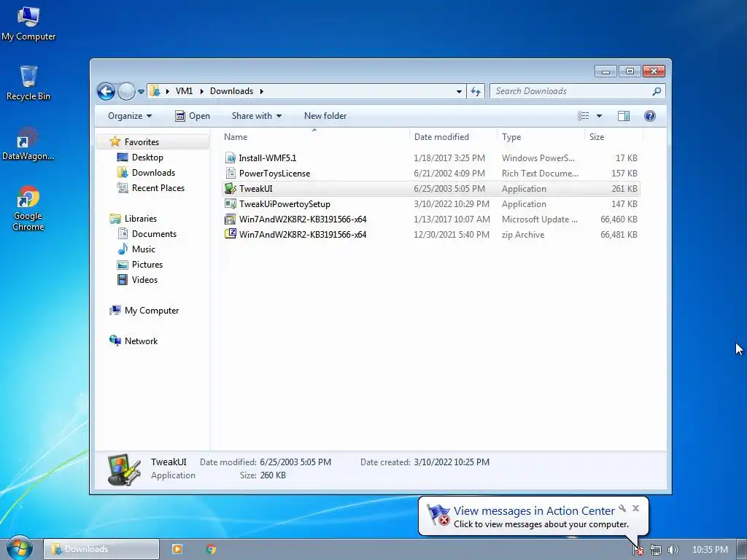Sort by the Name column header
The image size is (747, 560).
click(x=314, y=136)
